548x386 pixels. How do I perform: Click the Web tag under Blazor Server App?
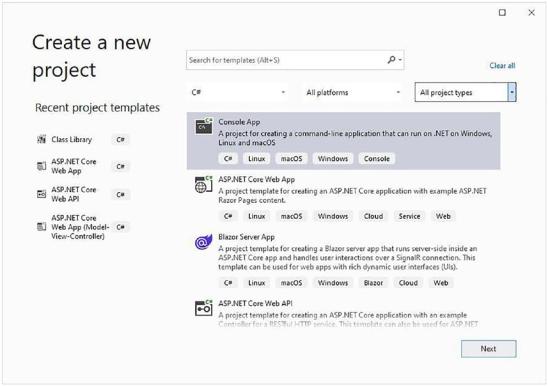pos(440,283)
